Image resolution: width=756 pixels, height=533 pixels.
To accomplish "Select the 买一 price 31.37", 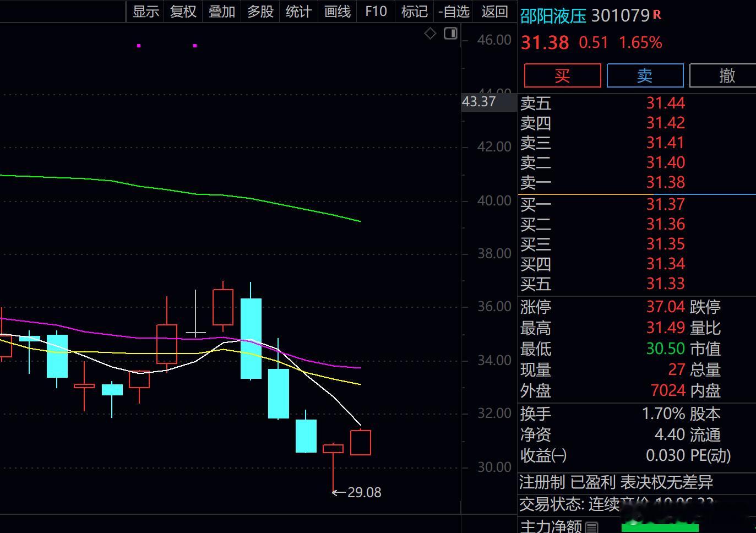I will tap(665, 204).
